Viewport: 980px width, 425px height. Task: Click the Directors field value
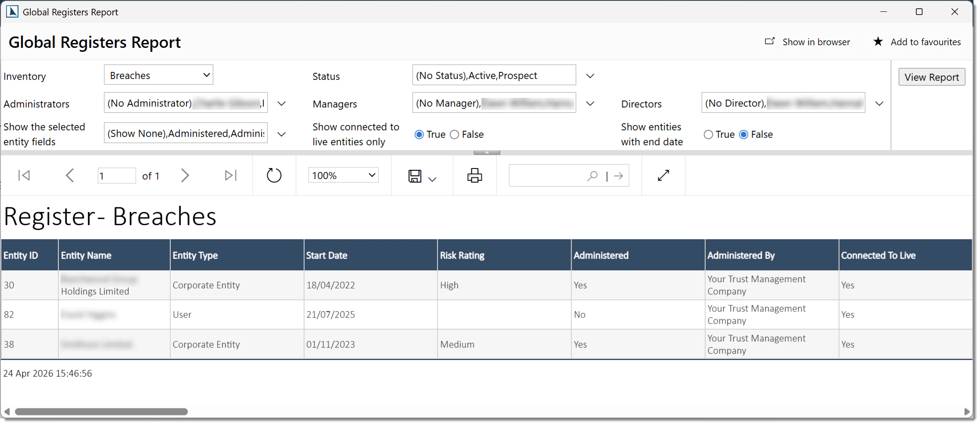[783, 103]
